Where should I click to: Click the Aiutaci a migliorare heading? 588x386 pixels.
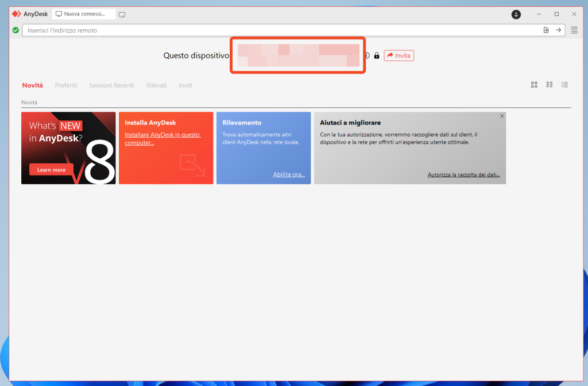pos(350,122)
